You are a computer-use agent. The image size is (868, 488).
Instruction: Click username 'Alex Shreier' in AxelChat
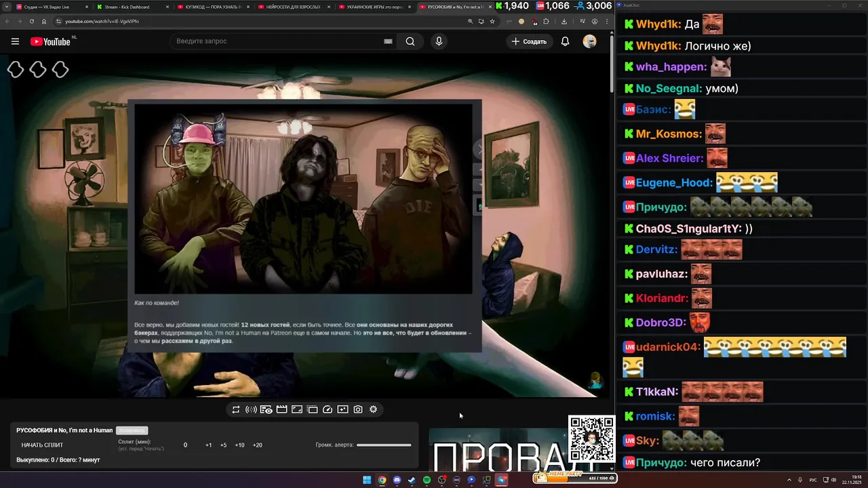coord(670,159)
